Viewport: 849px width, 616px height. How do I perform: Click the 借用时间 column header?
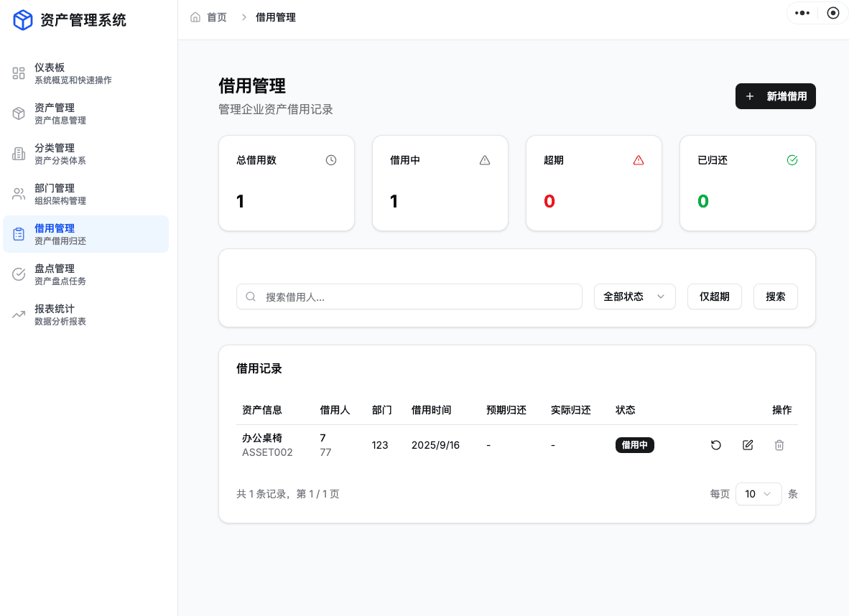pyautogui.click(x=432, y=410)
